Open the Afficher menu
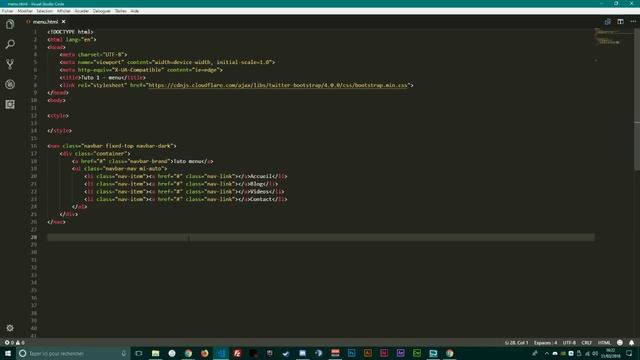 (63, 11)
